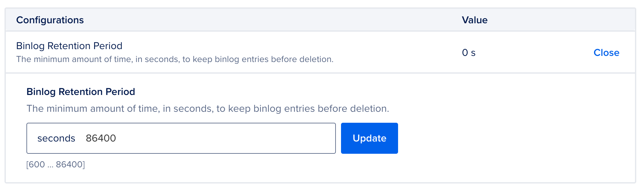Click the Configurations column header

point(50,20)
